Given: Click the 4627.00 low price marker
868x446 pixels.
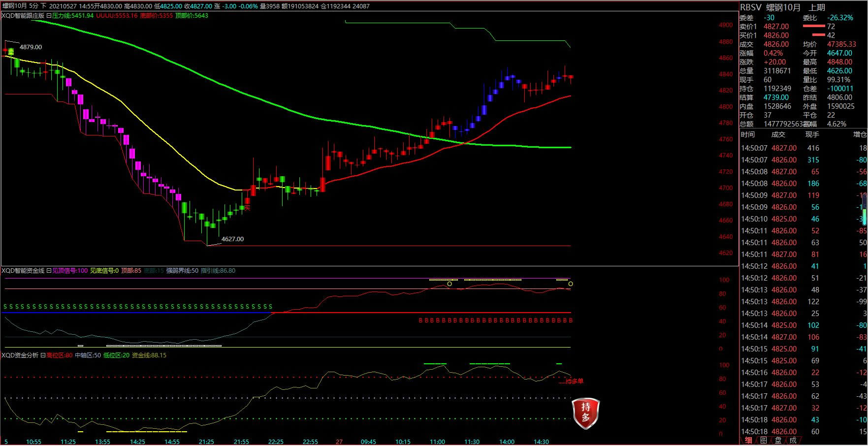Looking at the screenshot, I should pos(232,239).
